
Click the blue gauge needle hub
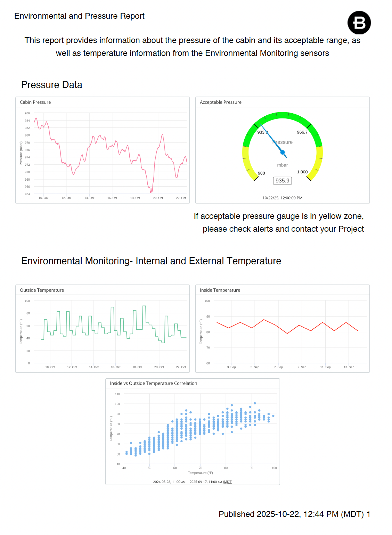pos(283,152)
